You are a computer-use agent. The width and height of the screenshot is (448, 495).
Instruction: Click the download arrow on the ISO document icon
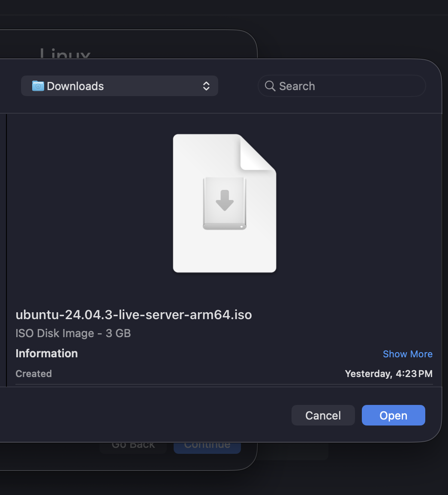click(224, 201)
